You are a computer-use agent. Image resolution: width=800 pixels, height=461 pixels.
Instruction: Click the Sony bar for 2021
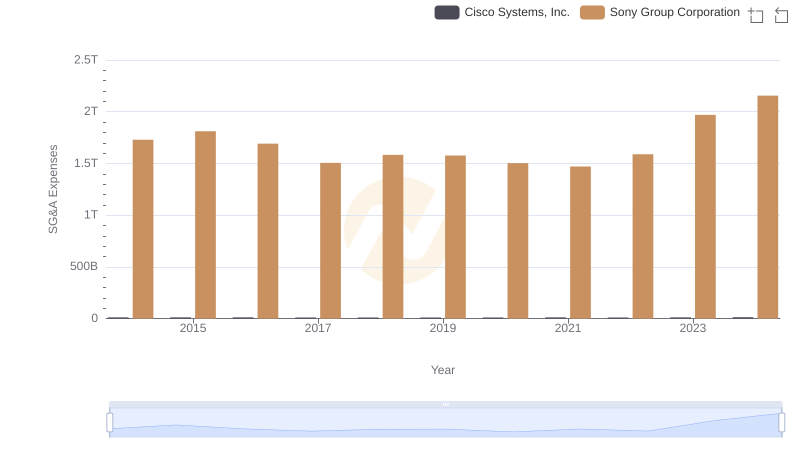(x=581, y=243)
